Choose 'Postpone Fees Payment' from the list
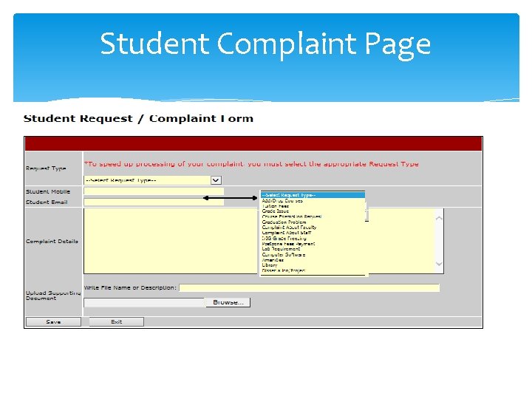The width and height of the screenshot is (532, 399). [x=288, y=244]
